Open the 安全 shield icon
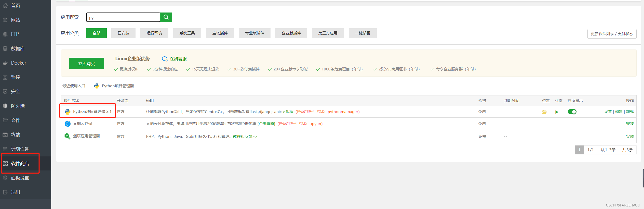The height and width of the screenshot is (209, 644). (5, 91)
